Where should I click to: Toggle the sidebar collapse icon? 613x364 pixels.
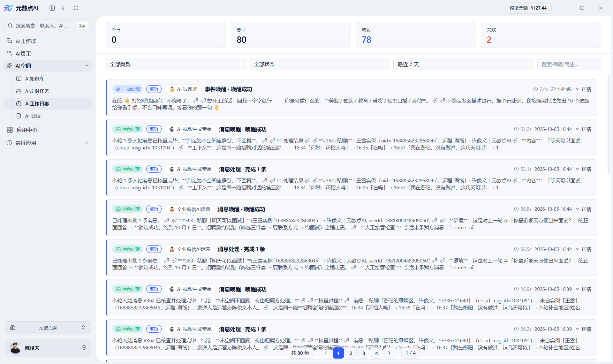[52, 8]
